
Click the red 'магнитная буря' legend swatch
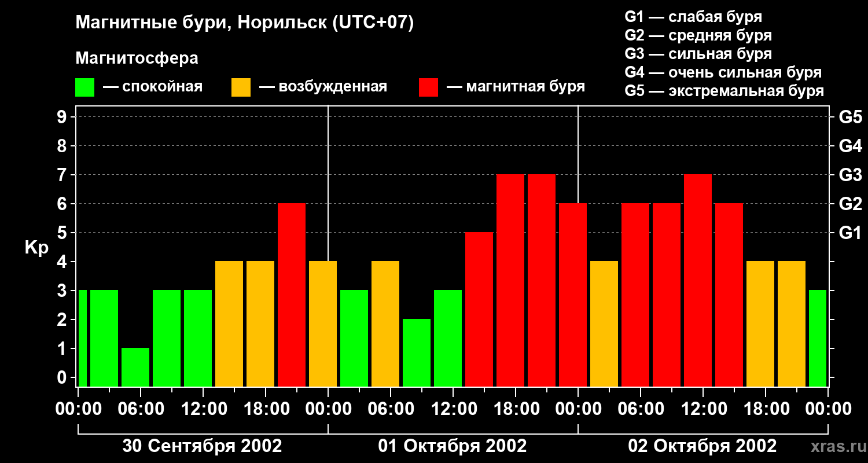tap(428, 87)
